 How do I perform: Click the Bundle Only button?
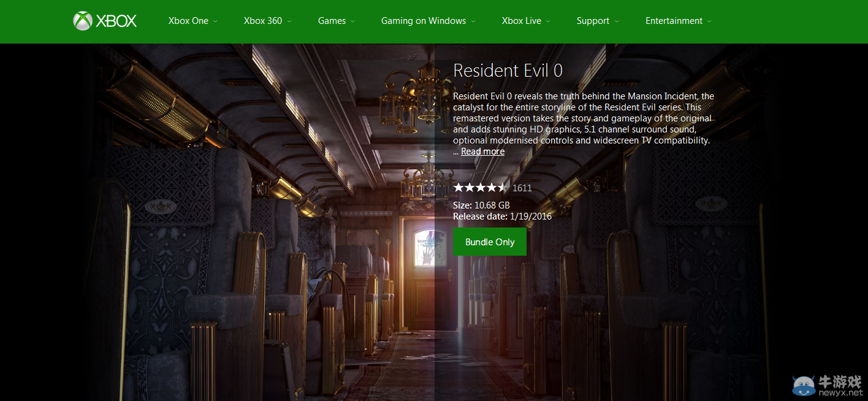tap(489, 242)
